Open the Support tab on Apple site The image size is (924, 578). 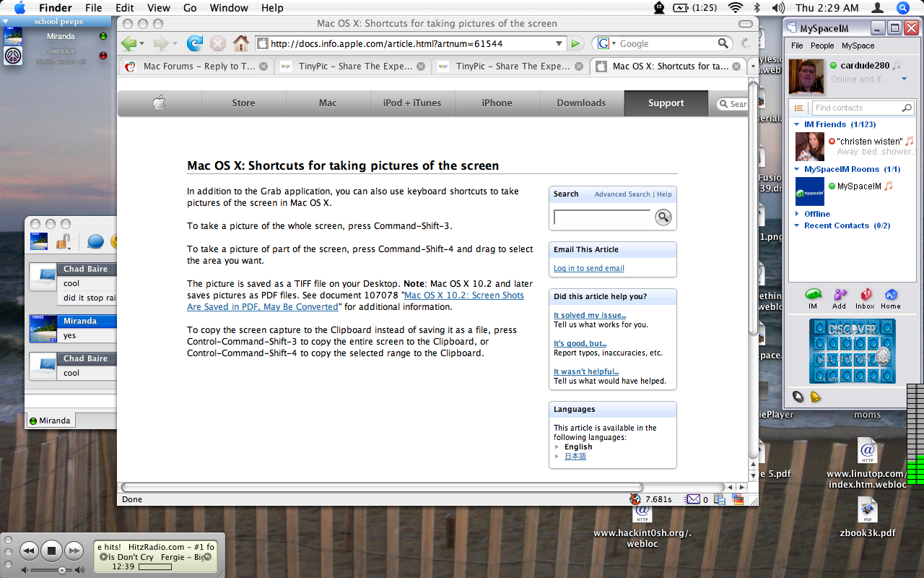coord(666,103)
